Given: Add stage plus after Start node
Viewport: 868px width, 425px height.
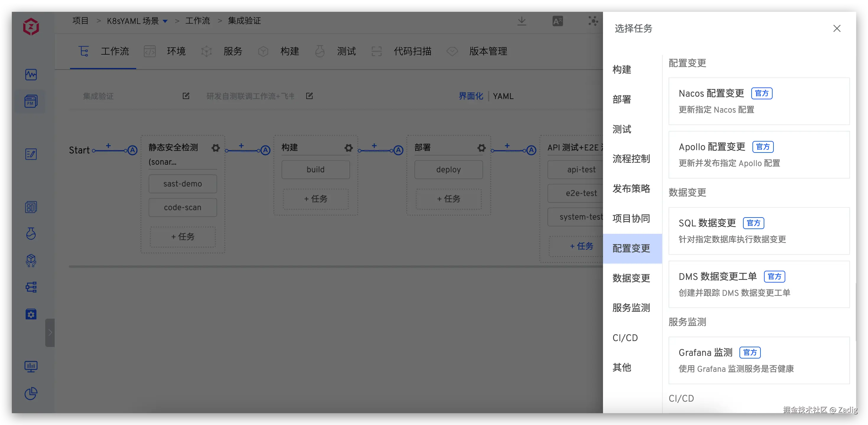Looking at the screenshot, I should 108,146.
